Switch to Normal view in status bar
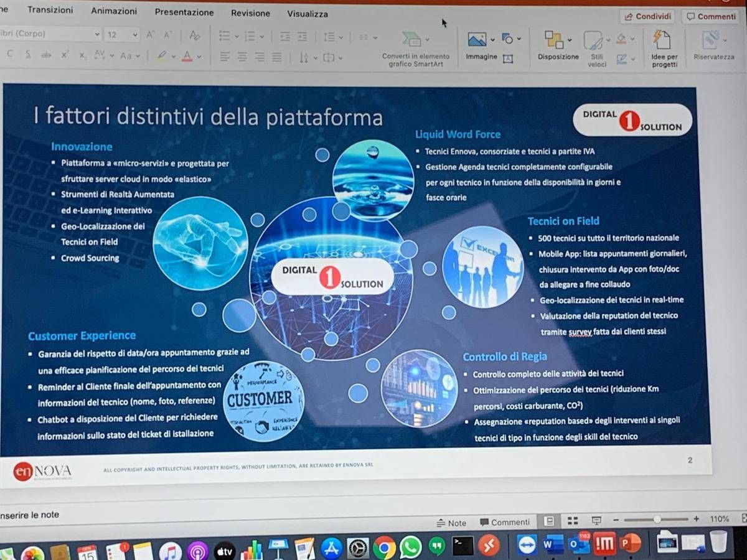This screenshot has width=747, height=560. 549,521
